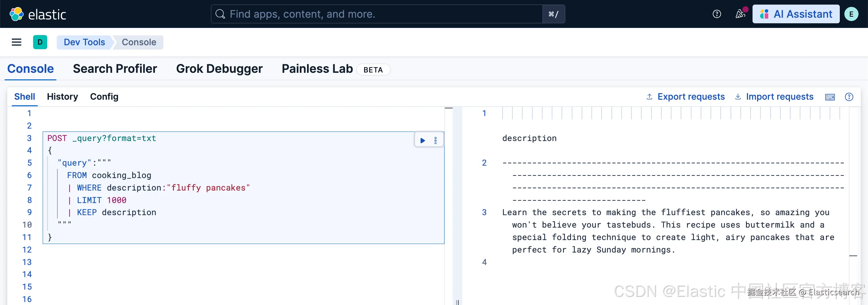868x305 pixels.
Task: Select the History tab
Action: tap(62, 97)
